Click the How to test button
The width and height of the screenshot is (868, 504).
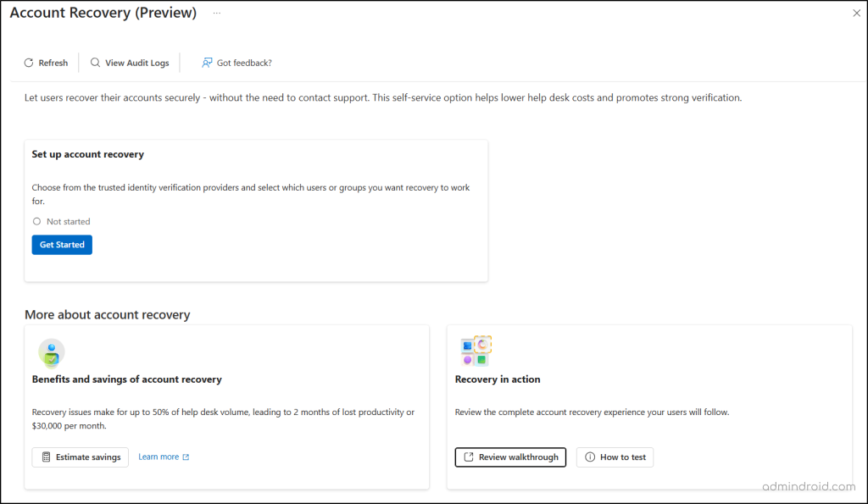click(615, 457)
